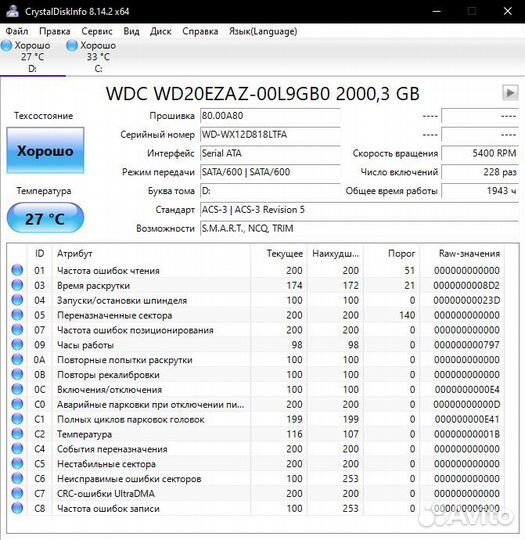The height and width of the screenshot is (540, 525).
Task: Open the Диск menu
Action: coord(161,31)
